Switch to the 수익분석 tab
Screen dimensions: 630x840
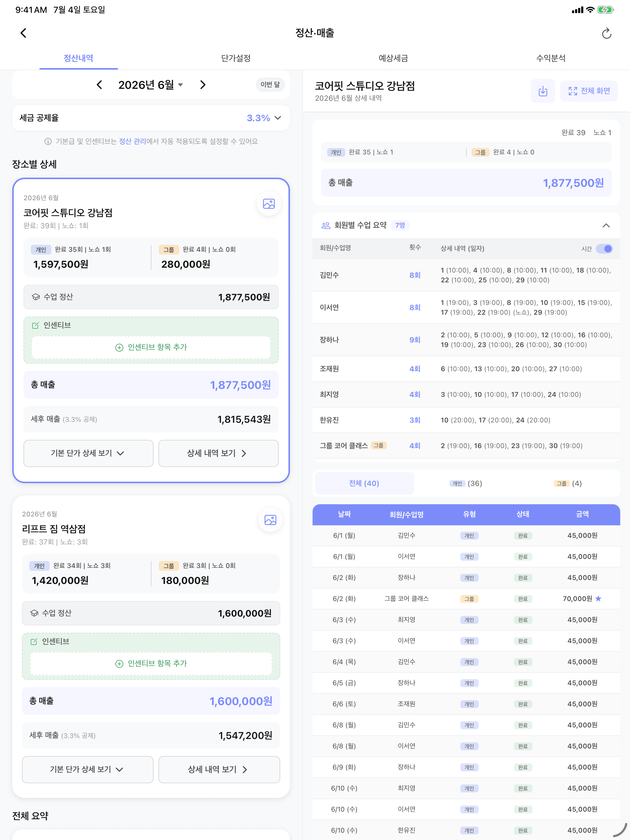click(551, 58)
